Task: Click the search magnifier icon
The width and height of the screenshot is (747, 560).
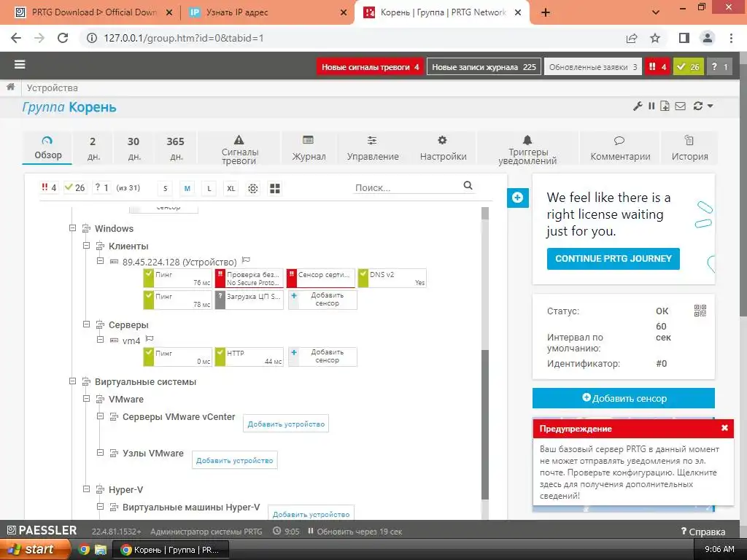Action: pyautogui.click(x=468, y=186)
